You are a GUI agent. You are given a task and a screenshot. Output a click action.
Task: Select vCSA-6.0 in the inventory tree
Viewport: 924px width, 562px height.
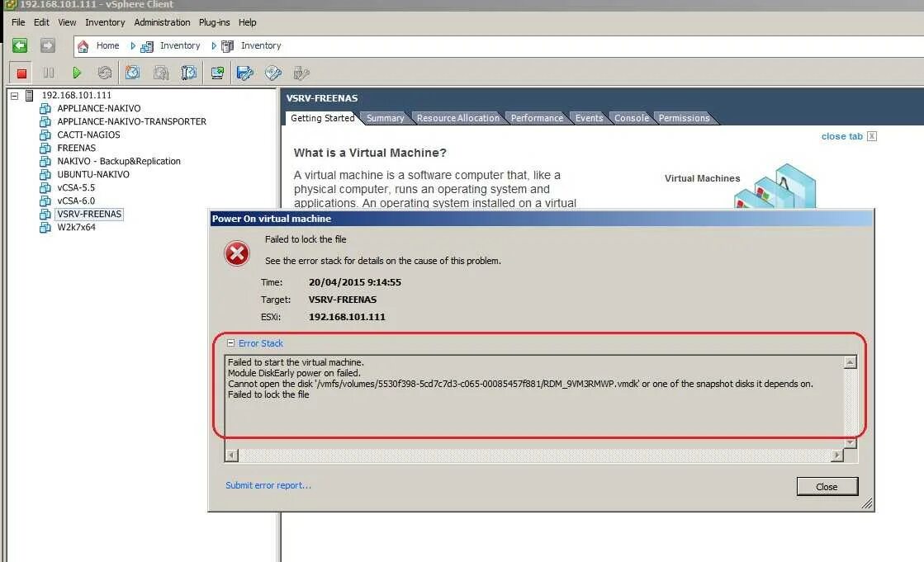click(x=76, y=201)
